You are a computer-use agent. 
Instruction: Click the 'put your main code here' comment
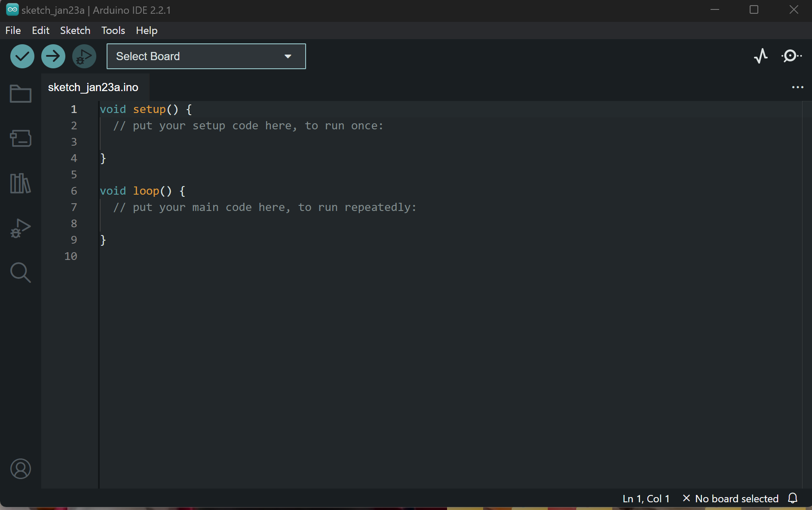(265, 208)
